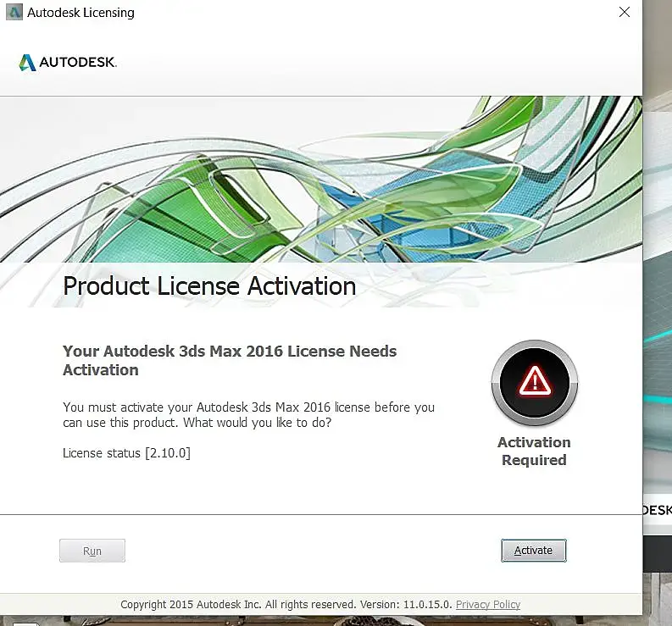Viewport: 672px width, 626px height.
Task: Click the Autodesk Licensing title bar icon
Action: [14, 12]
